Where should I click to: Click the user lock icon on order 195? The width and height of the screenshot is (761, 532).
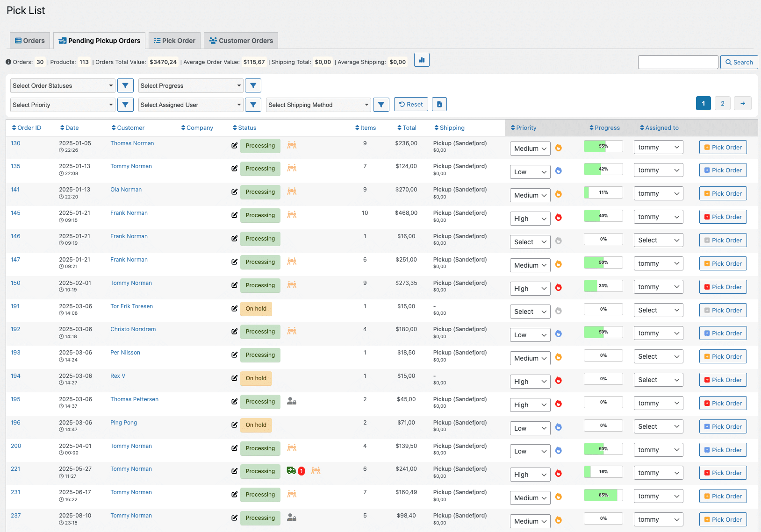click(x=291, y=401)
